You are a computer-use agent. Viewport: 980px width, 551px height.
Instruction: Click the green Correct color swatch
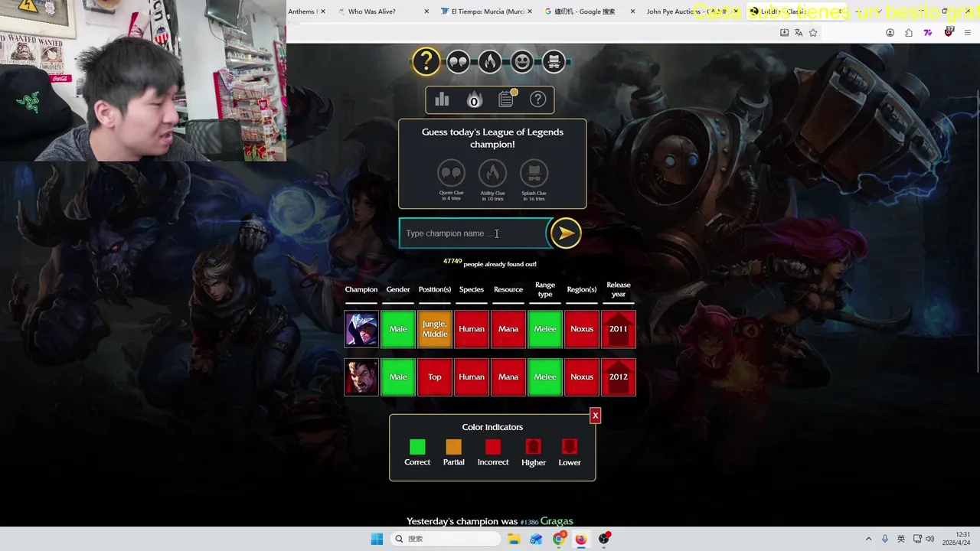(417, 447)
